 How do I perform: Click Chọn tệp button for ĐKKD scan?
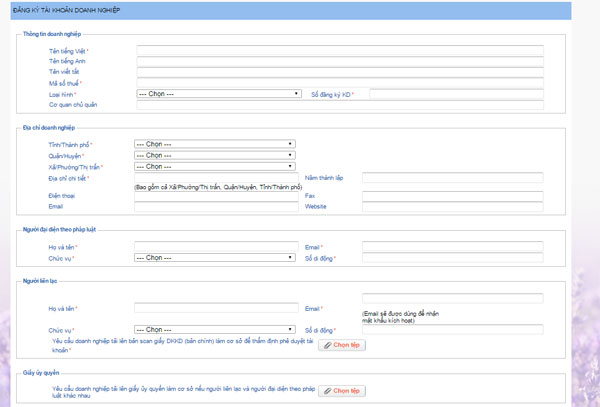[342, 345]
